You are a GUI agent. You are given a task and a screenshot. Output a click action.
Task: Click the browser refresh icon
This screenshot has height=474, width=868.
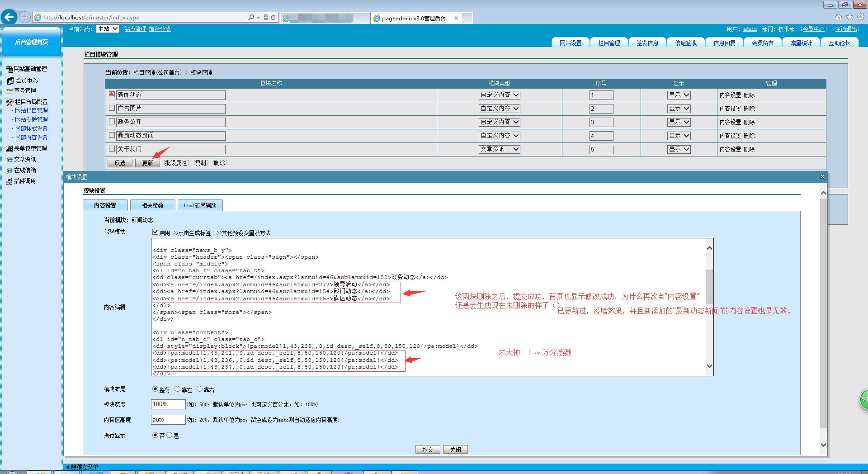pyautogui.click(x=273, y=17)
